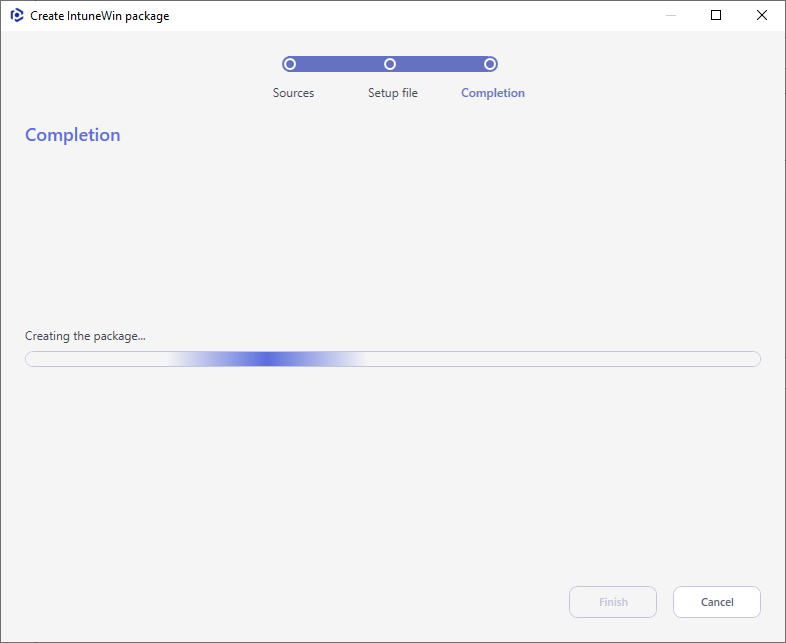Viewport: 786px width, 643px height.
Task: Click the large Completion page heading
Action: coord(73,135)
